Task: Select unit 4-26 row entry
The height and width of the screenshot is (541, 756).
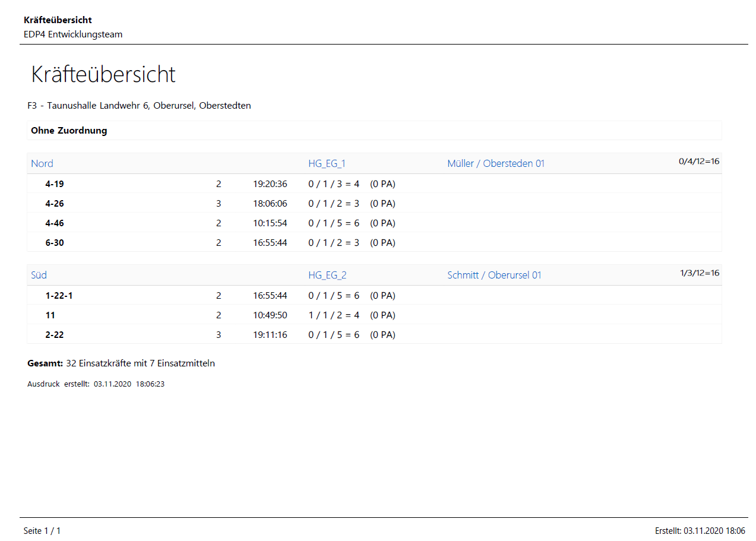Action: (55, 204)
